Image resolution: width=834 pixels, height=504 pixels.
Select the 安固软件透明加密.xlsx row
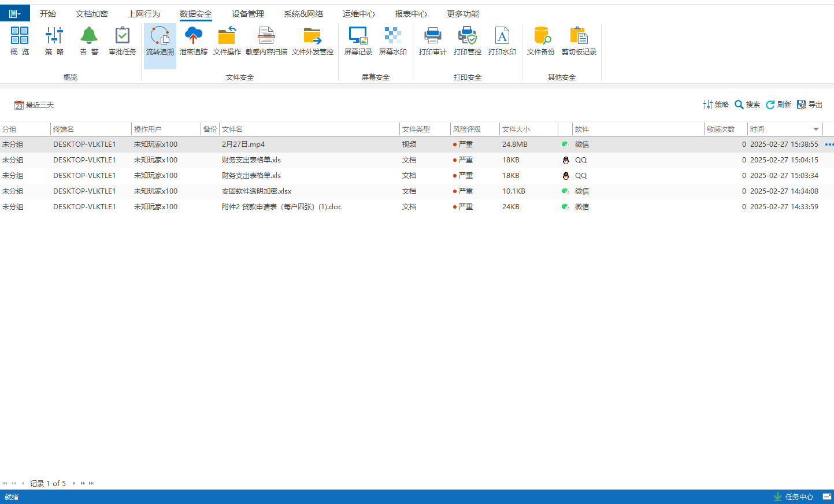tap(257, 191)
